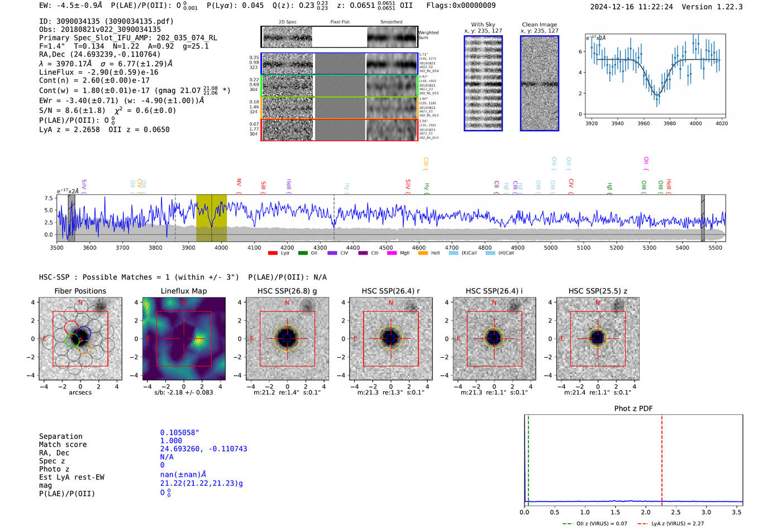Select the red-outlined fiber spectrum row
This screenshot has width=782, height=532.
point(340,130)
